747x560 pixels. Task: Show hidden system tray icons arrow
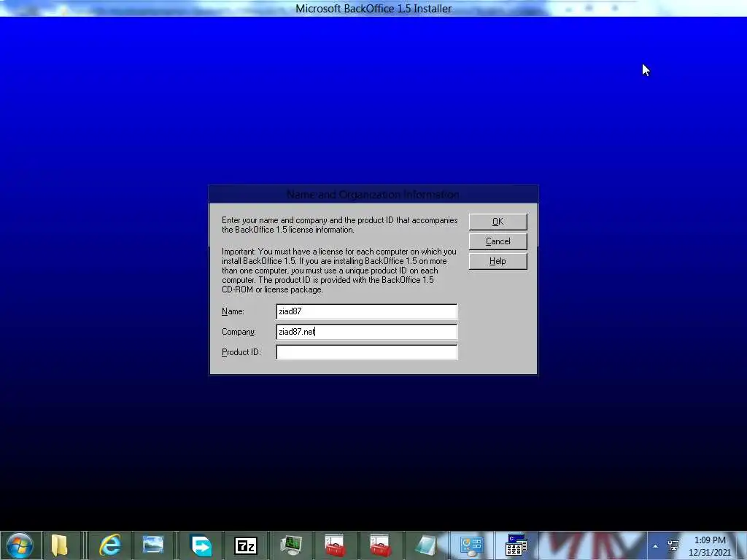tap(656, 546)
